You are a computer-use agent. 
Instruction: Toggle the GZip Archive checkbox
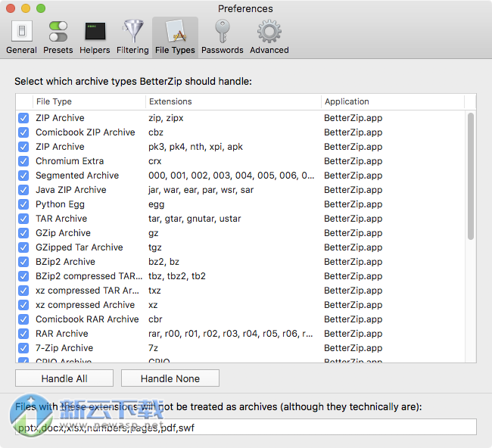pyautogui.click(x=23, y=233)
